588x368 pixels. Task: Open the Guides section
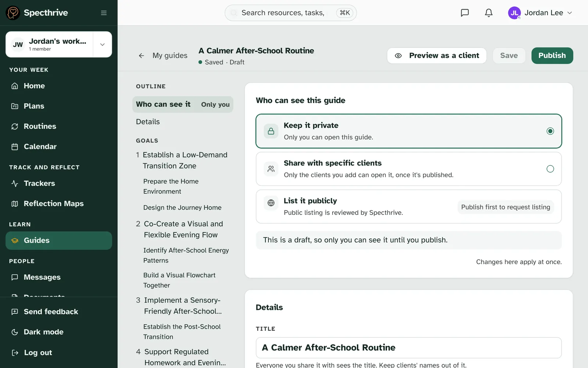(x=59, y=240)
